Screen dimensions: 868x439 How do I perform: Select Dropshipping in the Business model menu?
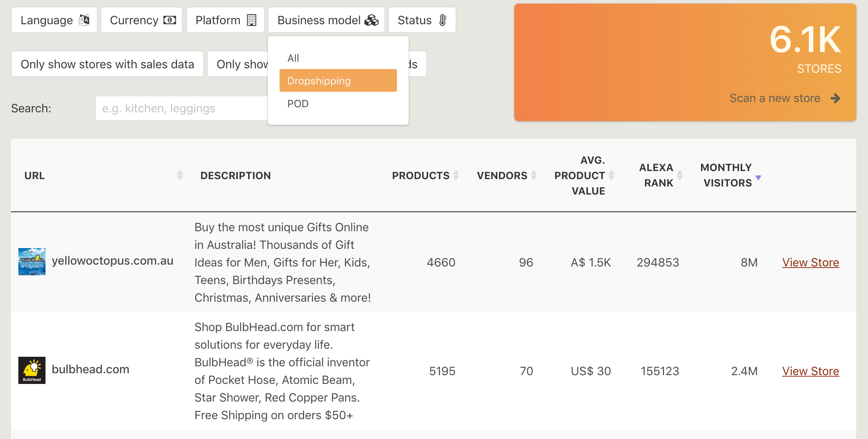click(338, 80)
